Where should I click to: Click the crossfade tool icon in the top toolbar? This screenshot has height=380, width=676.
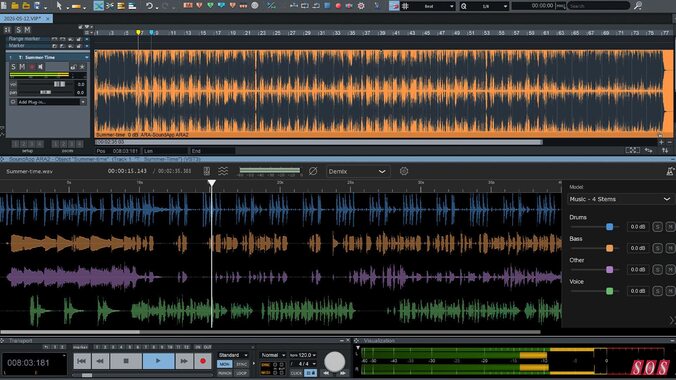click(99, 6)
